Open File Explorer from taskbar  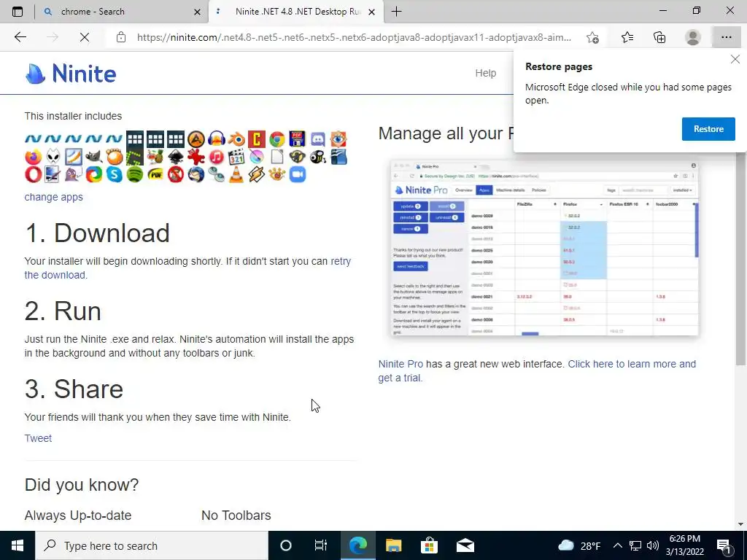point(393,545)
